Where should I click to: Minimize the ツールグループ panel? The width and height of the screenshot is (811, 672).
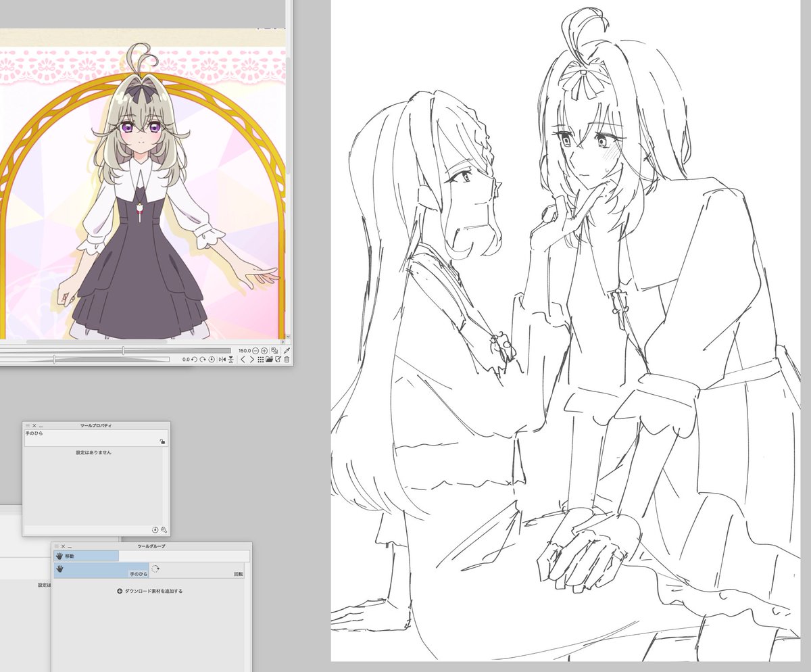[70, 546]
